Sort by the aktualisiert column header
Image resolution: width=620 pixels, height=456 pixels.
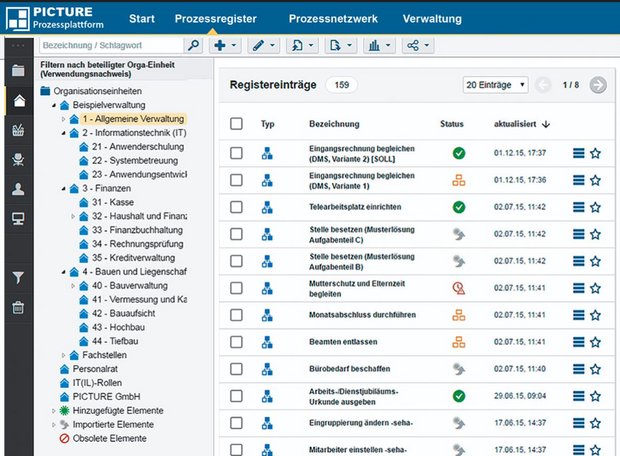point(522,124)
